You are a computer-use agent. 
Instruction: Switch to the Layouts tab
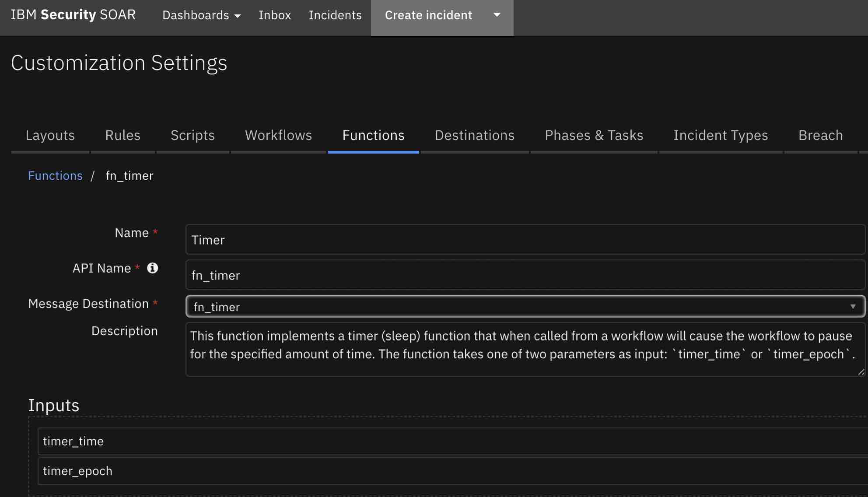(50, 136)
